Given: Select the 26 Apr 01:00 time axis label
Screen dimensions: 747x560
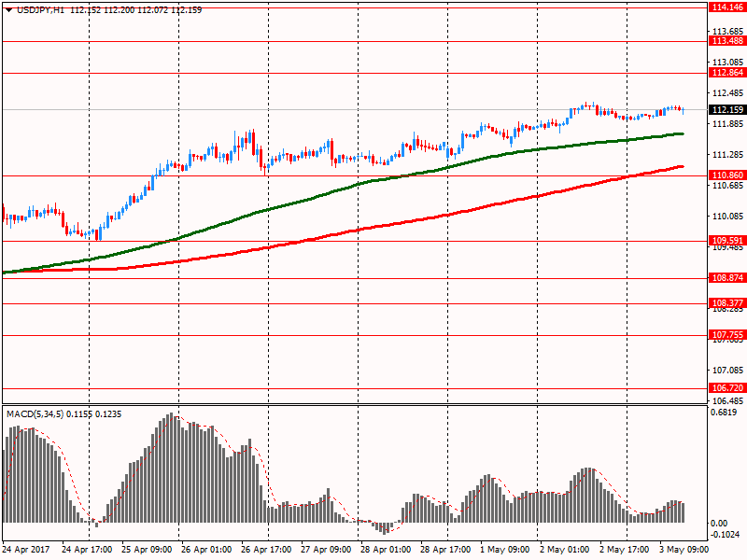Looking at the screenshot, I should pos(206,550).
